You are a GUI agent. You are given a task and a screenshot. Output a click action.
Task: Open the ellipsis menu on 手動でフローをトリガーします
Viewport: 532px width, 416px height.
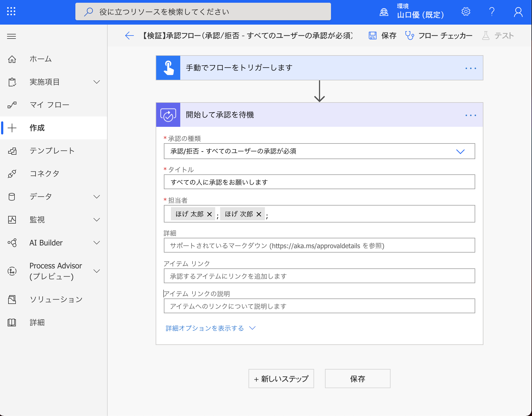[470, 68]
